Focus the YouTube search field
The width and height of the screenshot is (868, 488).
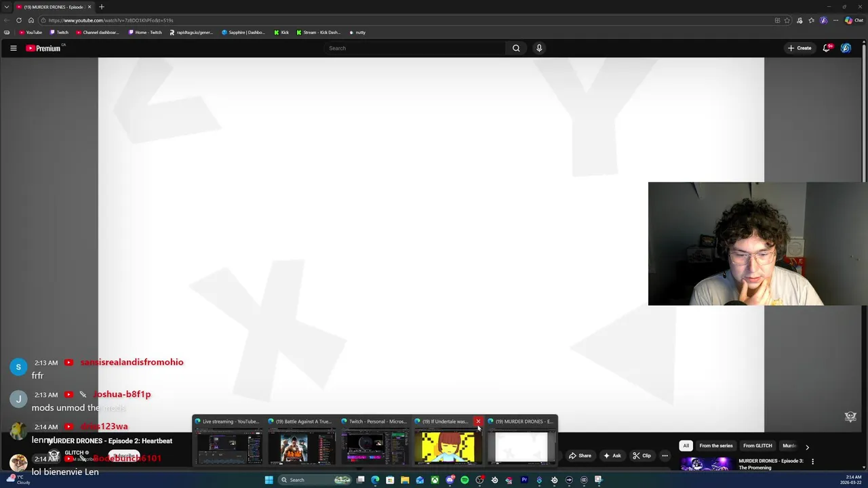[414, 48]
